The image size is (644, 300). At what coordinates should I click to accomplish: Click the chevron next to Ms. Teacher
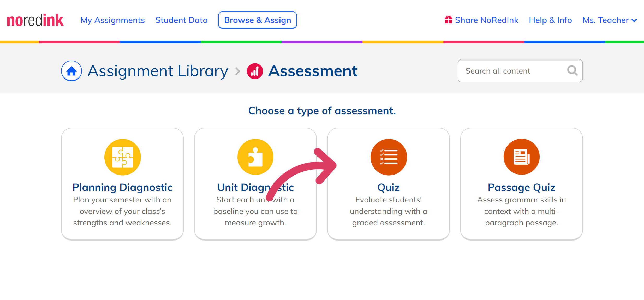pyautogui.click(x=634, y=20)
